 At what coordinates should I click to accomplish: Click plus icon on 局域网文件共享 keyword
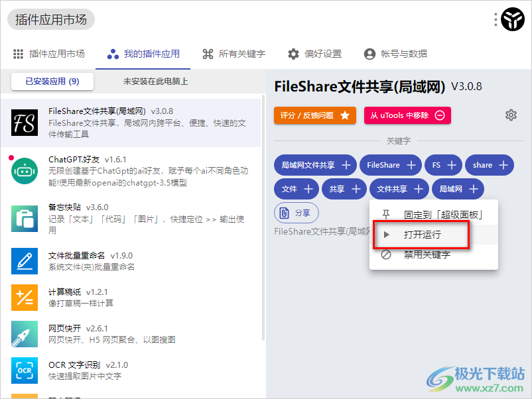(x=346, y=165)
